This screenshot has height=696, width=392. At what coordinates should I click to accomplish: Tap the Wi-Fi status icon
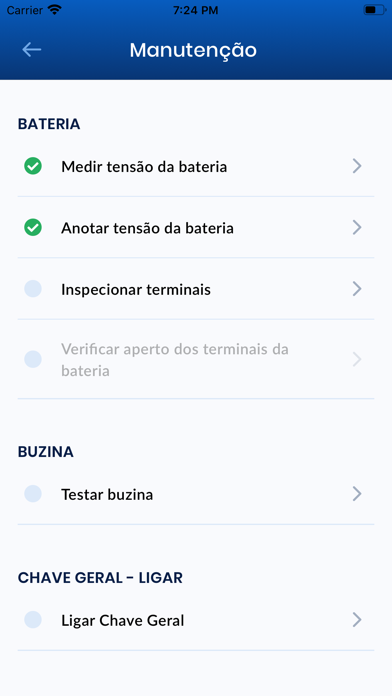(55, 10)
